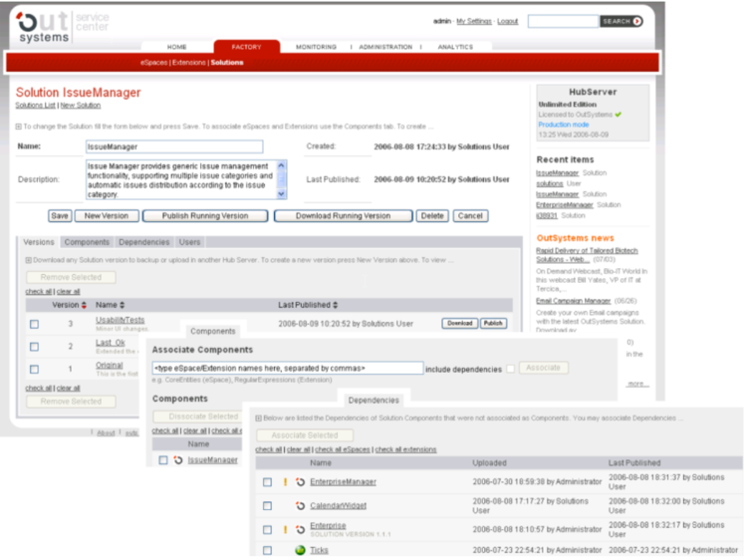Tick checkbox for IssueManager component
747x560 pixels.
pyautogui.click(x=163, y=460)
